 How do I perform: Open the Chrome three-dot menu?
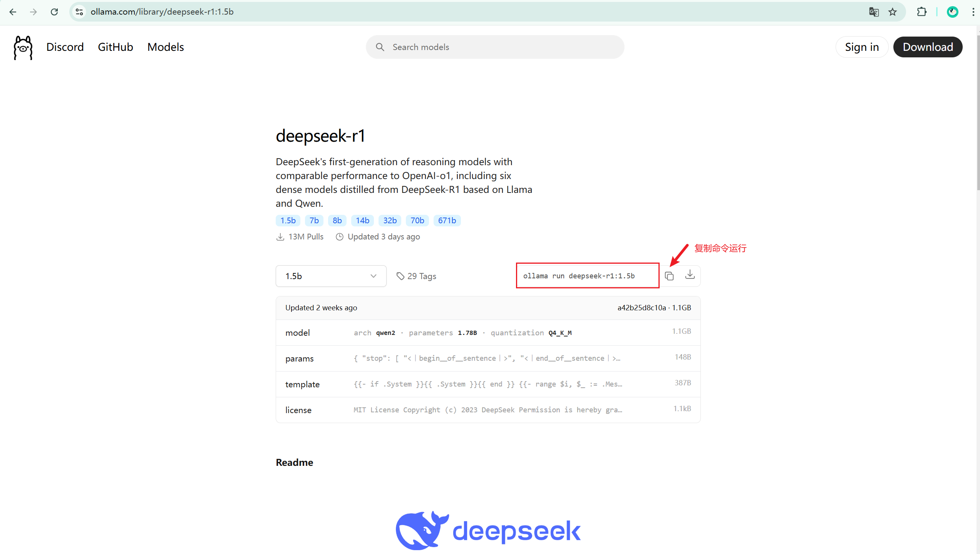point(973,12)
